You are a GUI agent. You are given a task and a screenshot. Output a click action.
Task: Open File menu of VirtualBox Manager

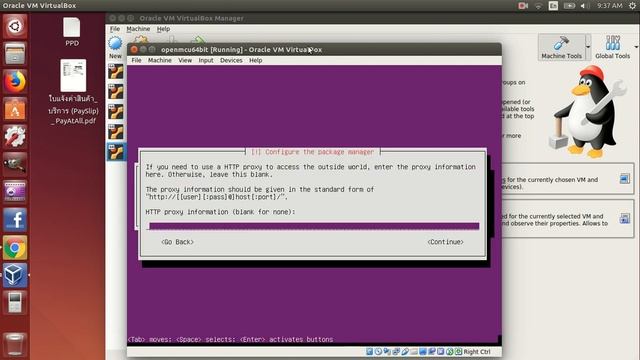pyautogui.click(x=115, y=29)
